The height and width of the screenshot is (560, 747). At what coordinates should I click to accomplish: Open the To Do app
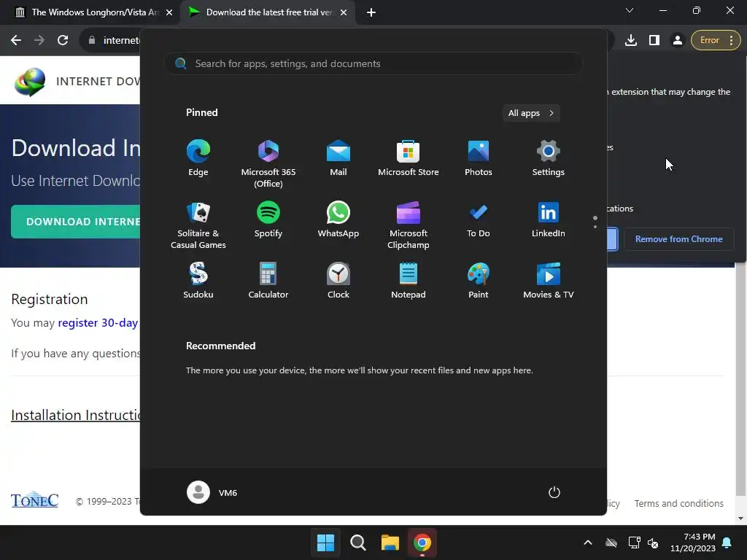point(479,219)
